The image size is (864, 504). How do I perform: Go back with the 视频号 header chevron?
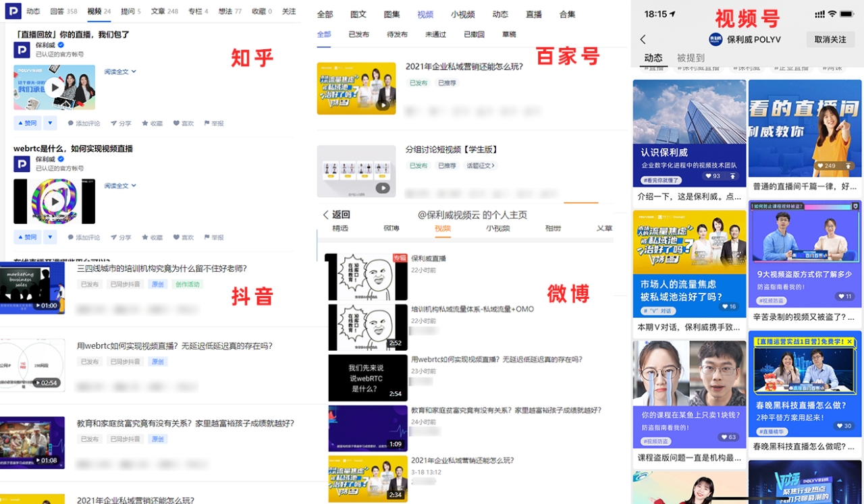643,40
